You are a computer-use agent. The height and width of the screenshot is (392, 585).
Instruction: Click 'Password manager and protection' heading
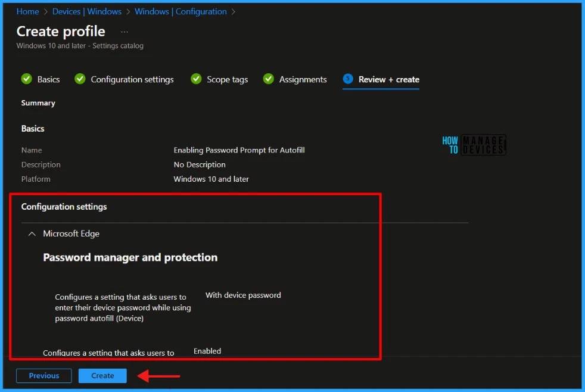(x=130, y=257)
